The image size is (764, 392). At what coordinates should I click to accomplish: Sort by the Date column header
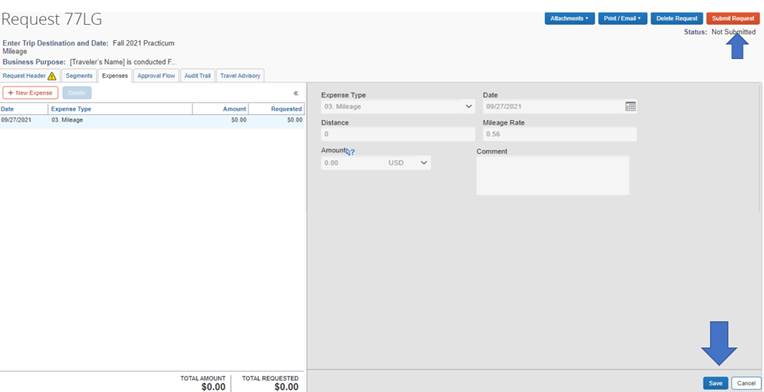(x=24, y=109)
